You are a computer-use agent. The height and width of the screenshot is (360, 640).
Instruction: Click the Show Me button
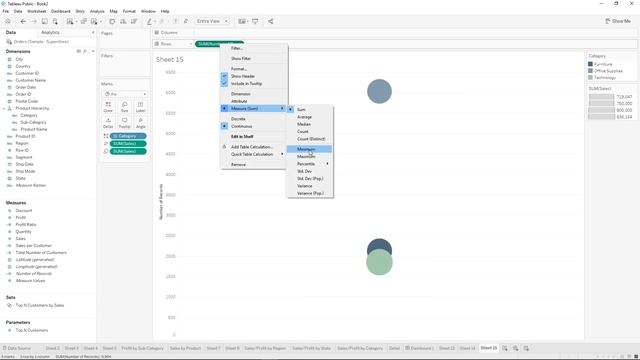click(618, 21)
